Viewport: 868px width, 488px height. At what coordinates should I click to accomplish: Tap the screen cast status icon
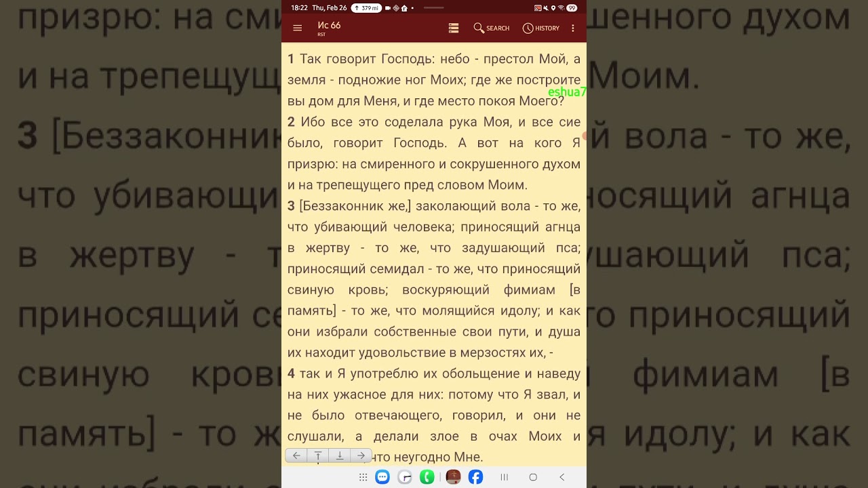(538, 8)
